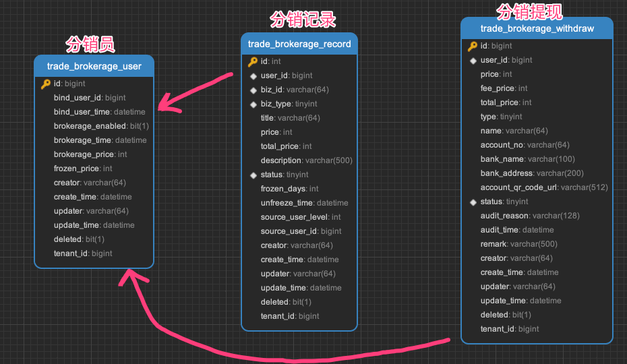
Task: Select the trade_brokerage_user table header
Action: [x=94, y=66]
